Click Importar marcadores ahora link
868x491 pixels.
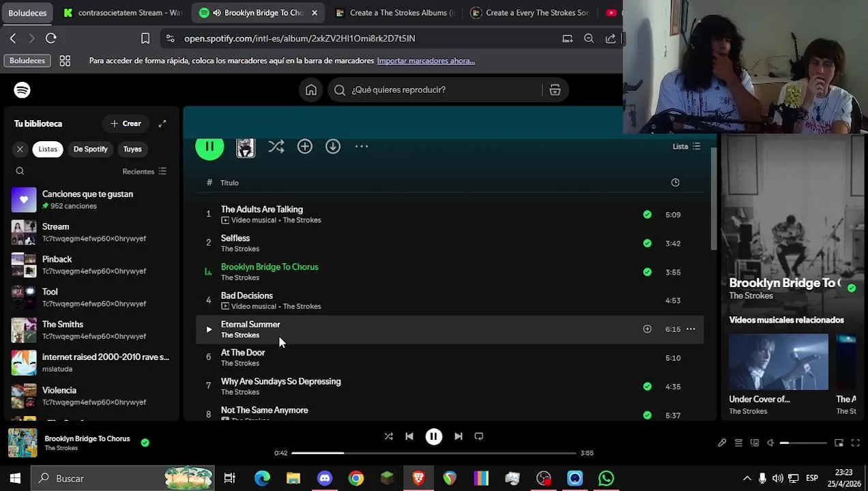426,61
